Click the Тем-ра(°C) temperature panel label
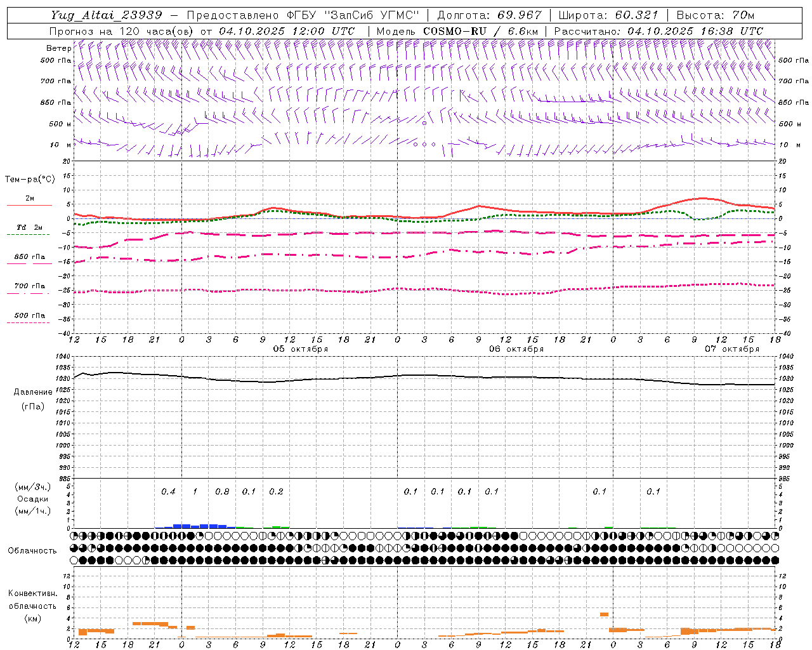Image resolution: width=812 pixels, height=650 pixels. coord(30,180)
